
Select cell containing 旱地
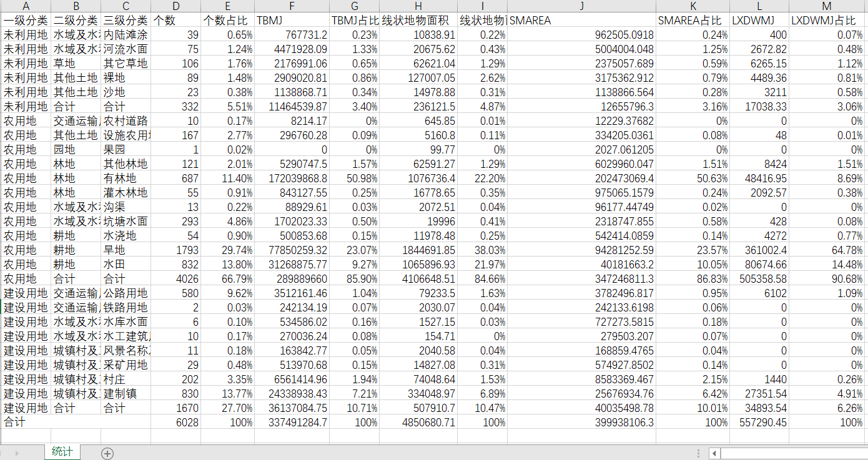pyautogui.click(x=126, y=250)
